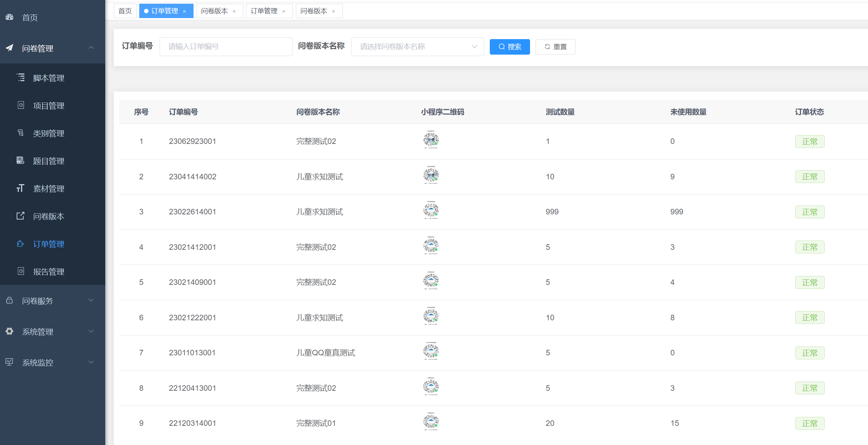Open QR code thumbnail for order 23021412001

(x=431, y=245)
